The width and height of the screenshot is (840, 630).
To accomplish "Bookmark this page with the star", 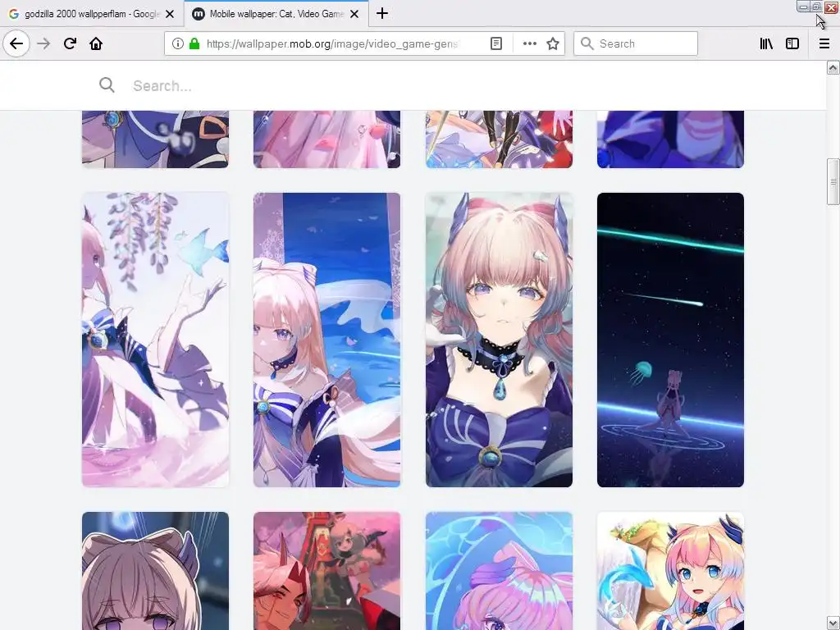I will (553, 43).
